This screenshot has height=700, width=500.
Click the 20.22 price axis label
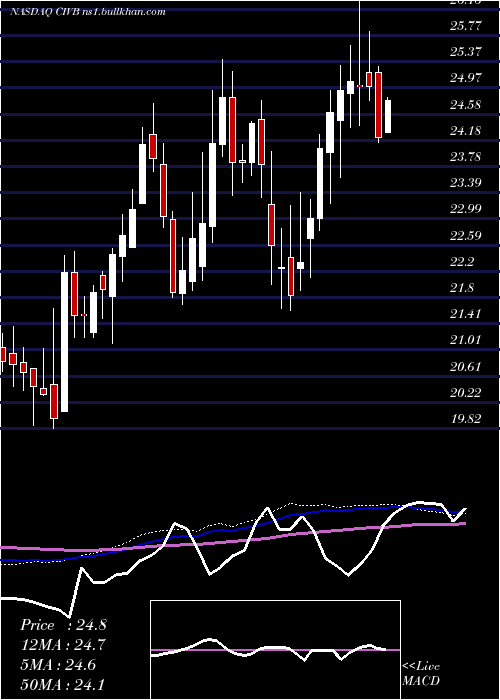point(466,393)
